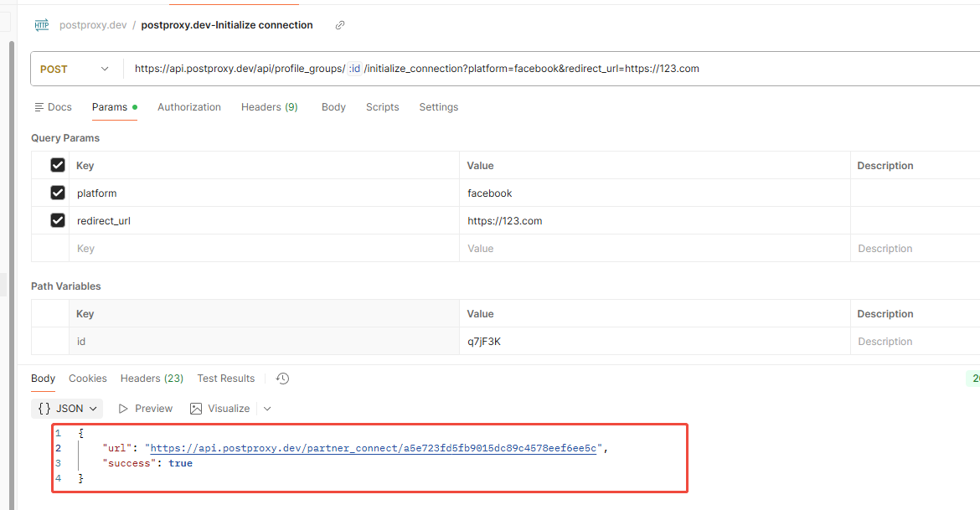The height and width of the screenshot is (510, 980).
Task: Click the empty query Key placeholder cell
Action: pyautogui.click(x=264, y=248)
